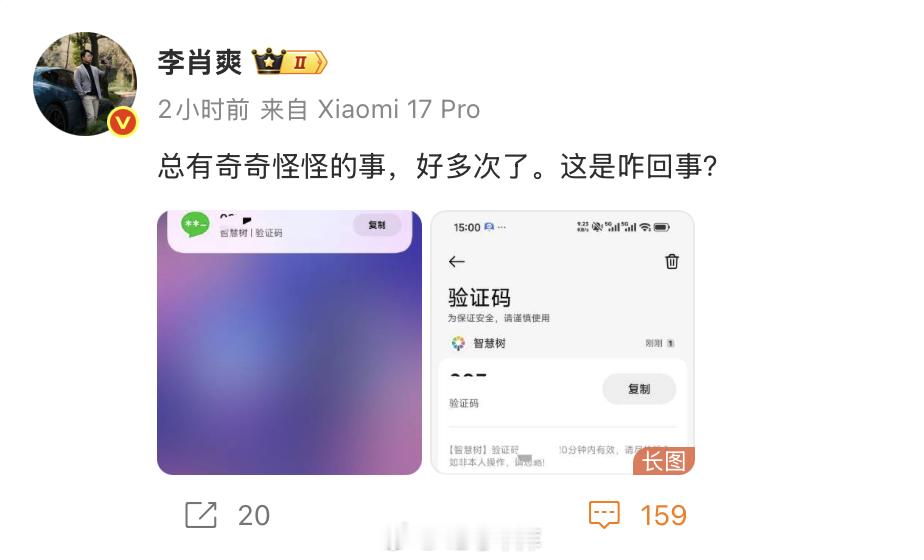Tap the Xiaomi 17 Pro source link
Viewport: 924px width, 560px height.
click(399, 110)
